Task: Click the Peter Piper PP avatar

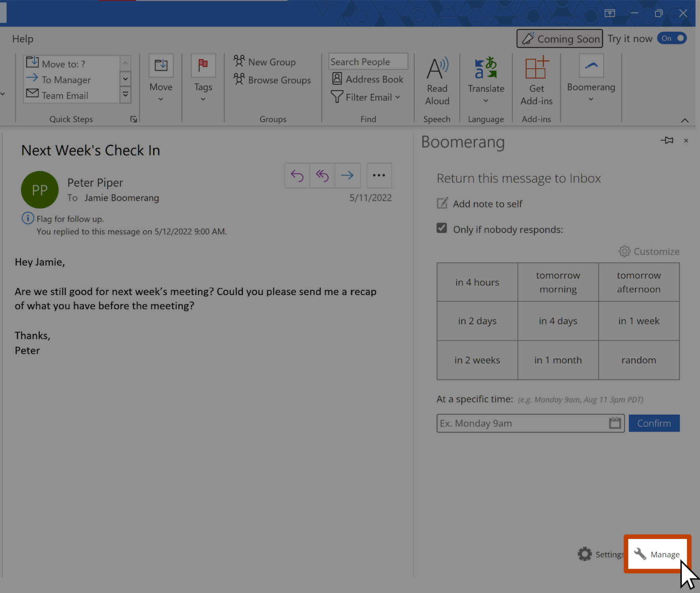Action: [x=40, y=190]
